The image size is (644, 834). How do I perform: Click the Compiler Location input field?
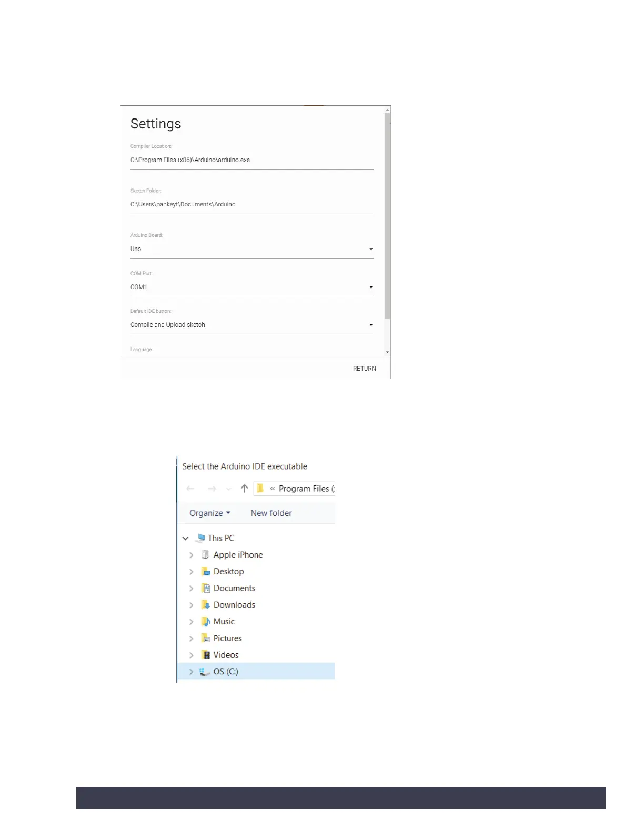click(251, 160)
